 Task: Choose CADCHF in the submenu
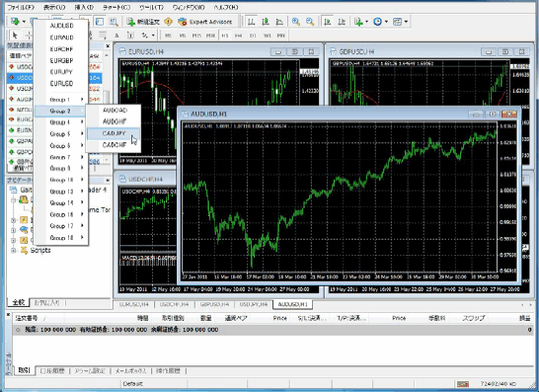coord(114,145)
